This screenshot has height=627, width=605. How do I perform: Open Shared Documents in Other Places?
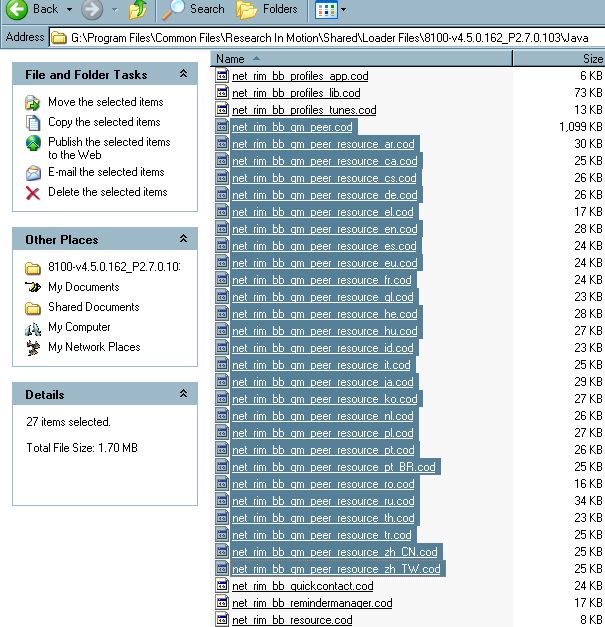(94, 307)
